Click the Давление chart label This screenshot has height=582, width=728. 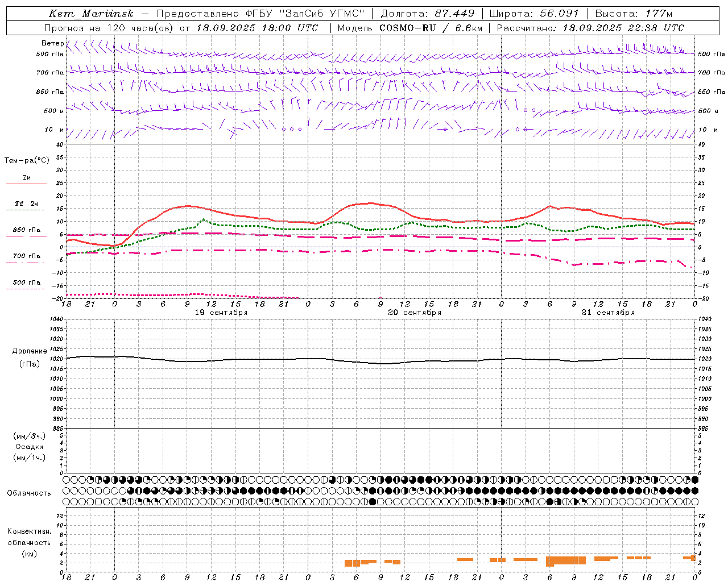(x=30, y=351)
